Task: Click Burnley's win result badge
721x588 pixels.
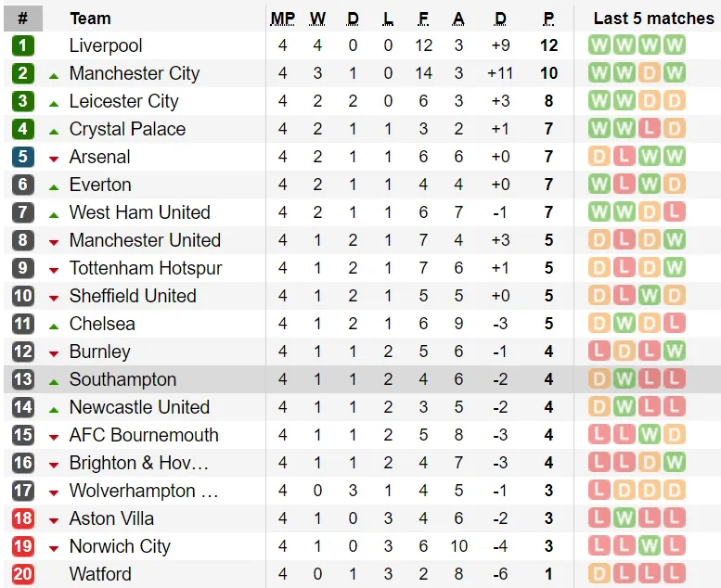Action: (x=674, y=352)
